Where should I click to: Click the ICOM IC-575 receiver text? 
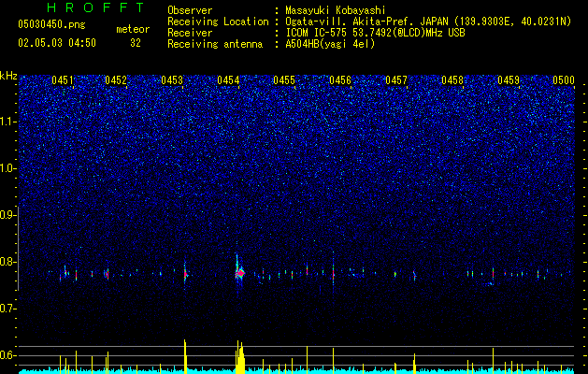[375, 33]
